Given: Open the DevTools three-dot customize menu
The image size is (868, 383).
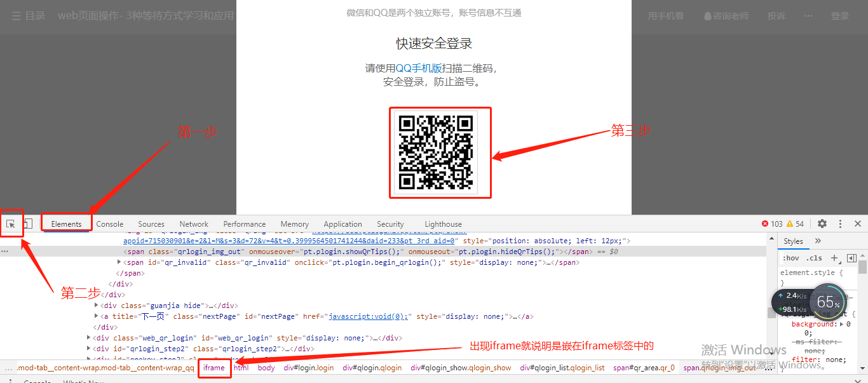Looking at the screenshot, I should (840, 224).
